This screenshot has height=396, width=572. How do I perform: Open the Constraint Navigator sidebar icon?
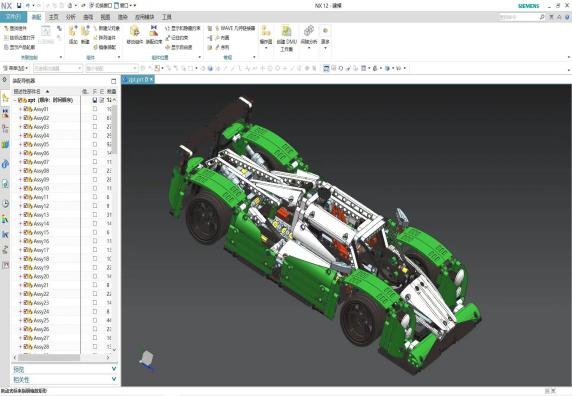5,113
